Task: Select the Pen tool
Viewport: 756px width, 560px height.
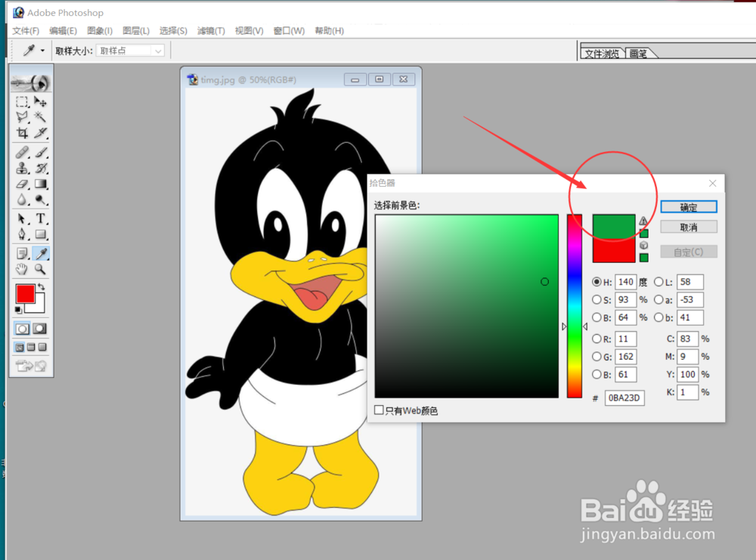Action: [x=22, y=235]
